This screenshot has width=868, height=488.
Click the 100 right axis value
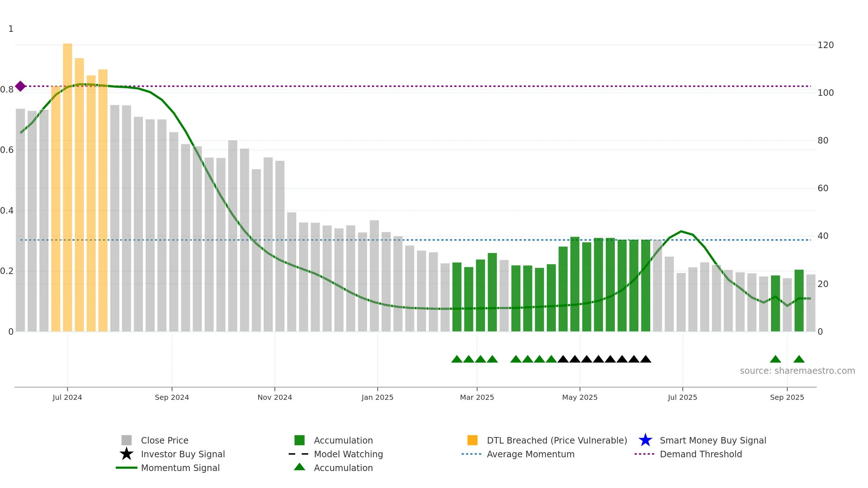point(826,93)
